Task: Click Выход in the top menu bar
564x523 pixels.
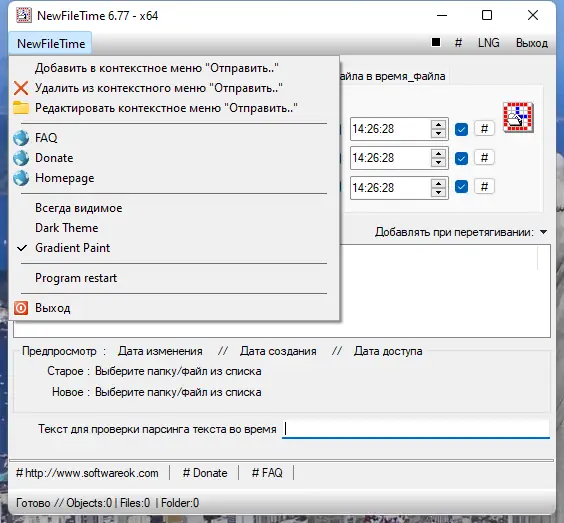Action: tap(532, 43)
